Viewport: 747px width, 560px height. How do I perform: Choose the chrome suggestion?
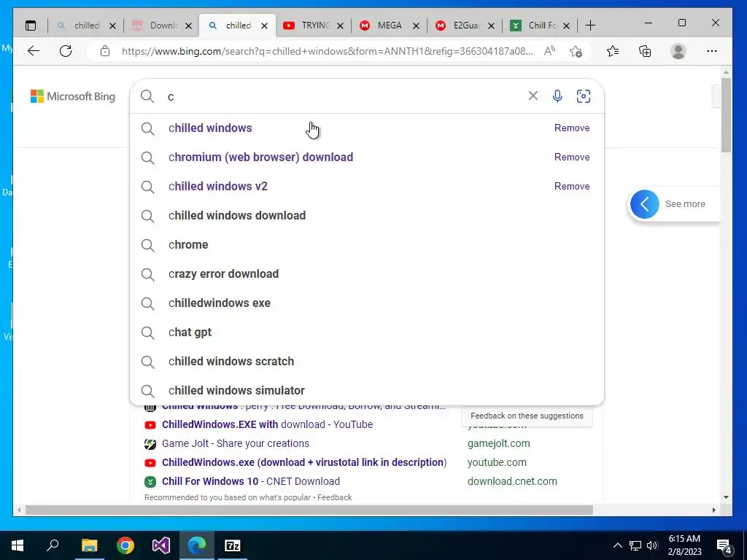point(367,245)
